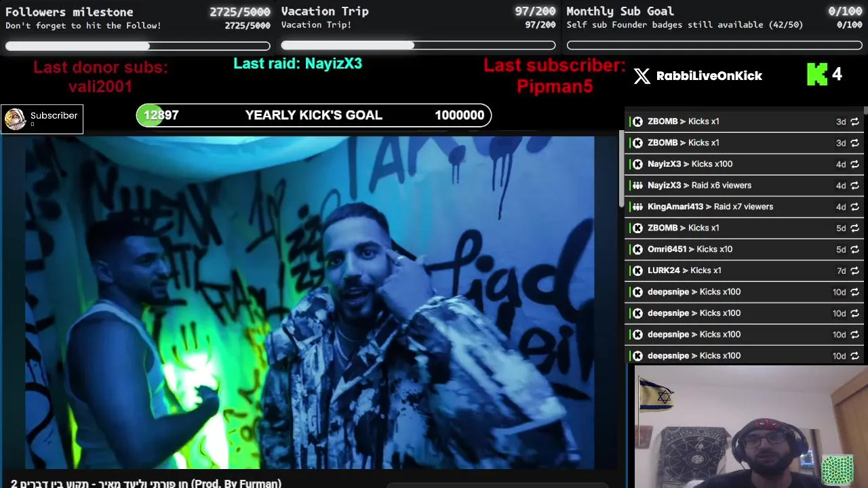Select NayizX3 Raid x6 viewers event text
868x488 pixels.
pyautogui.click(x=699, y=185)
